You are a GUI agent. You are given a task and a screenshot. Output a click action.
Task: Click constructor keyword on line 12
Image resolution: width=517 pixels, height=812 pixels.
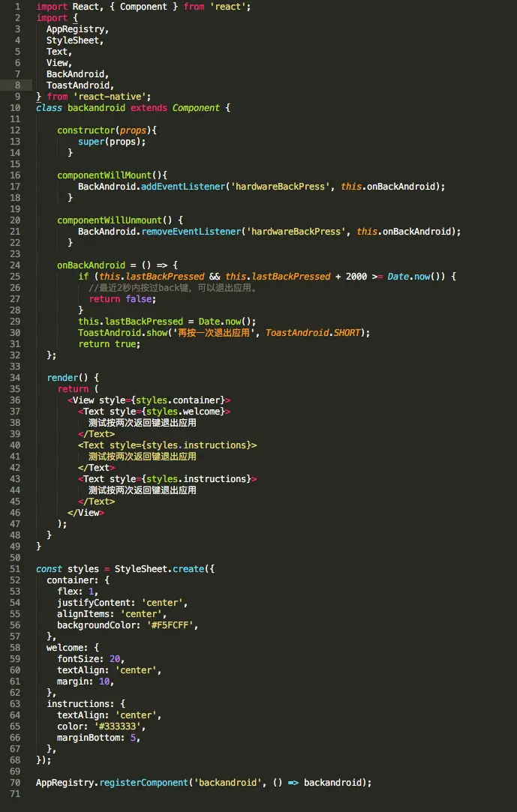86,130
